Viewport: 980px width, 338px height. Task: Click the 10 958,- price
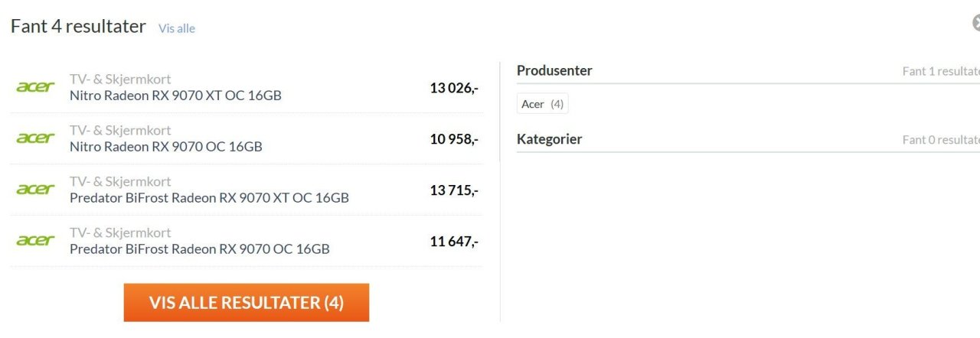(454, 139)
